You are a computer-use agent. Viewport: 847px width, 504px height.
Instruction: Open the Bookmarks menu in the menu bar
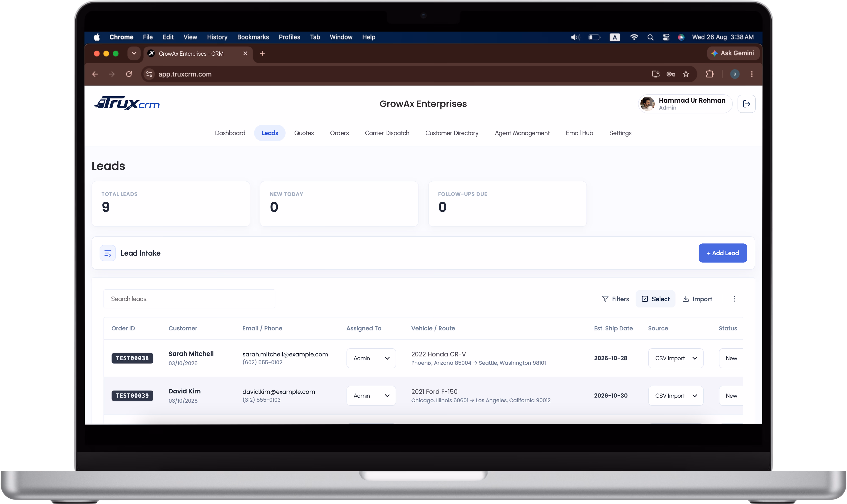coord(253,37)
